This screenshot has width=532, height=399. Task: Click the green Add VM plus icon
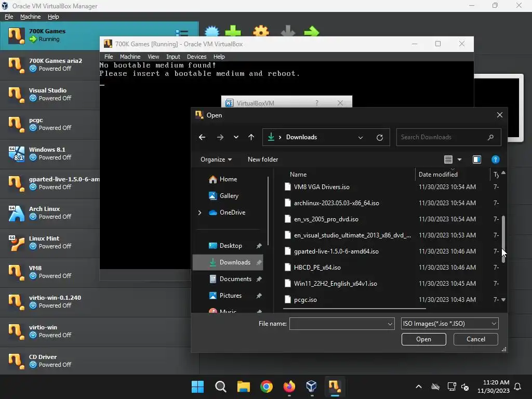tap(233, 31)
